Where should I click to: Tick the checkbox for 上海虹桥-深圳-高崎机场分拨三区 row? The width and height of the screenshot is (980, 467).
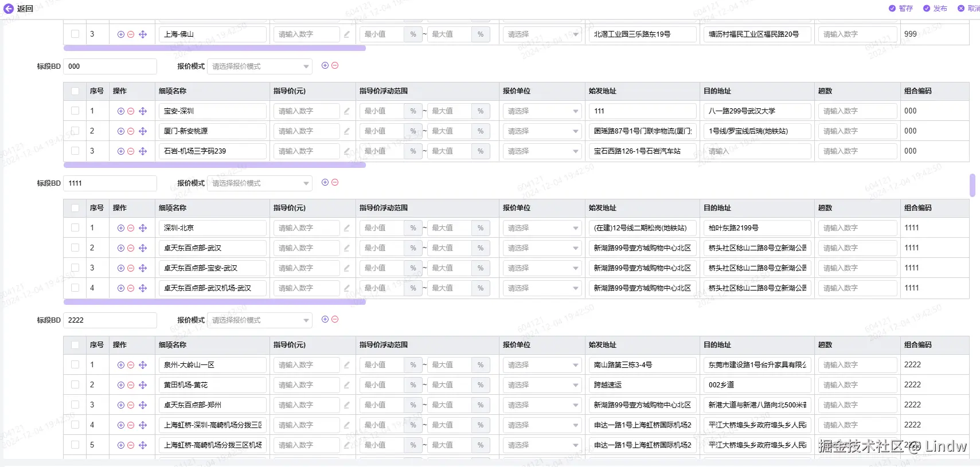[75, 425]
